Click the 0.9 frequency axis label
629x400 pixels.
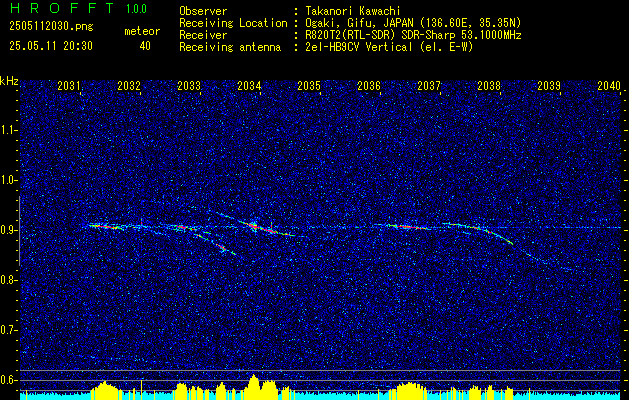pos(9,230)
